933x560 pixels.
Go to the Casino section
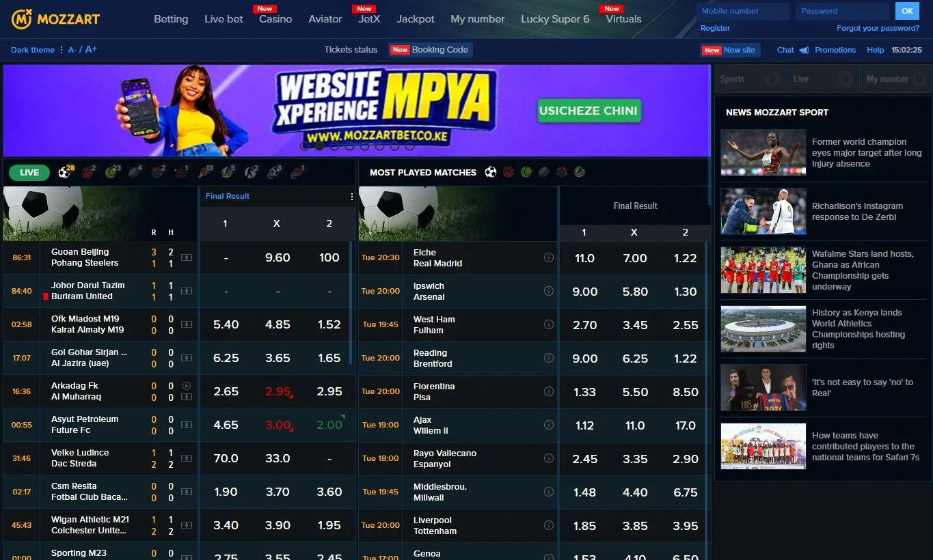tap(275, 19)
